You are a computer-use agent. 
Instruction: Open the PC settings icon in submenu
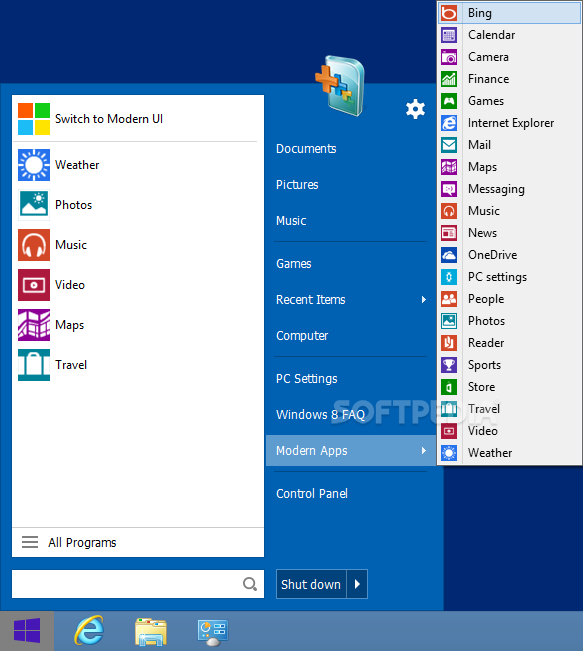(448, 277)
